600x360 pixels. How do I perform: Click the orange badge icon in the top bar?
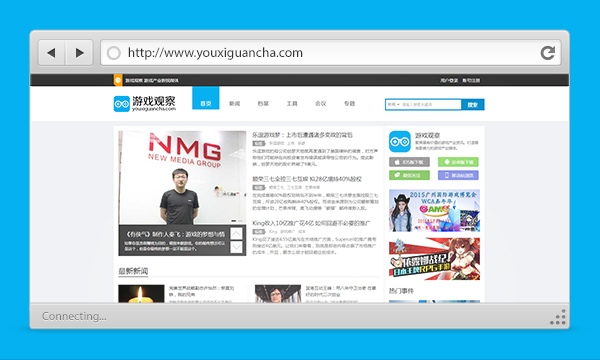[118, 80]
